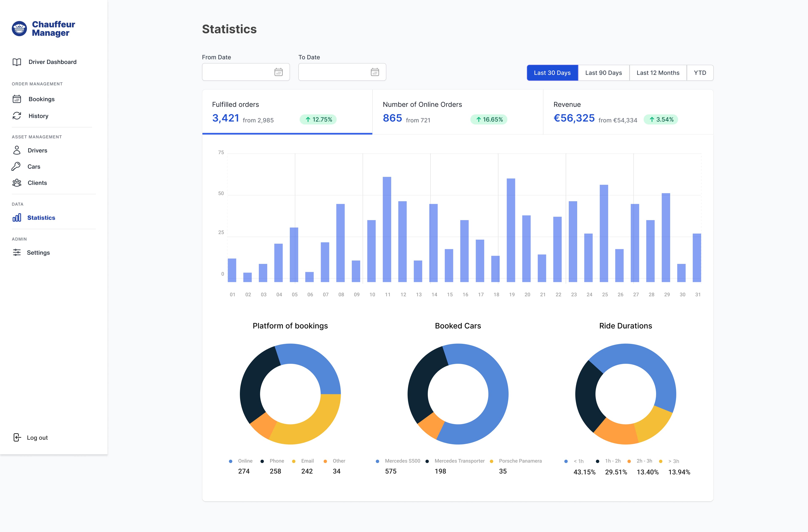
Task: Click the Driver Dashboard book icon
Action: tap(17, 62)
